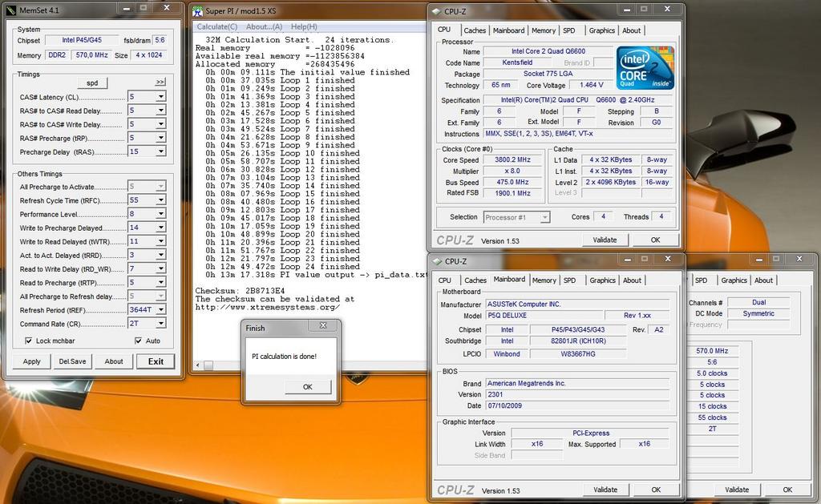Switch to Caches tab in lower CPU-Z window
The width and height of the screenshot is (821, 504).
pos(475,280)
